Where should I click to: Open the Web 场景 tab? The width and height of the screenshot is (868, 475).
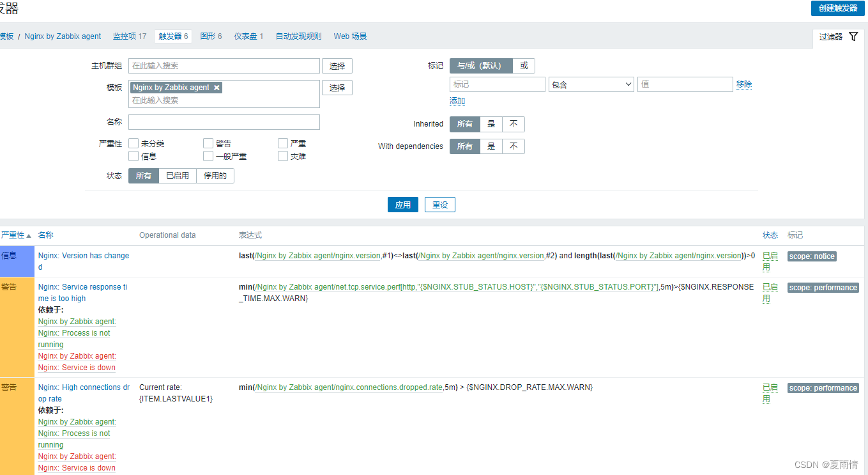[350, 36]
